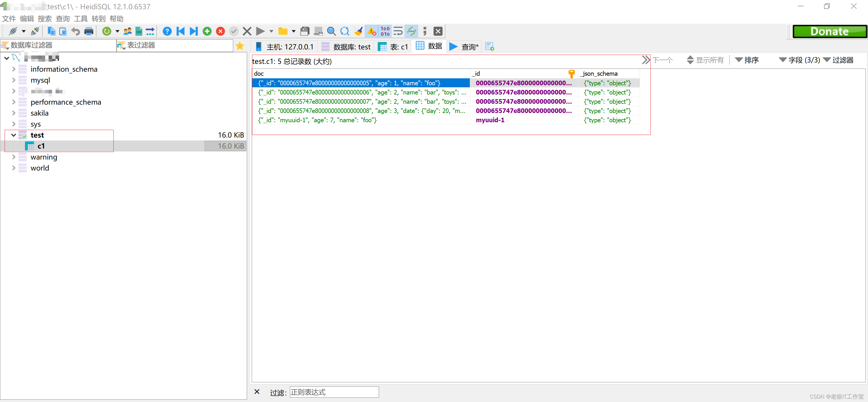Toggle the favorite star next to the table filter

click(x=240, y=46)
